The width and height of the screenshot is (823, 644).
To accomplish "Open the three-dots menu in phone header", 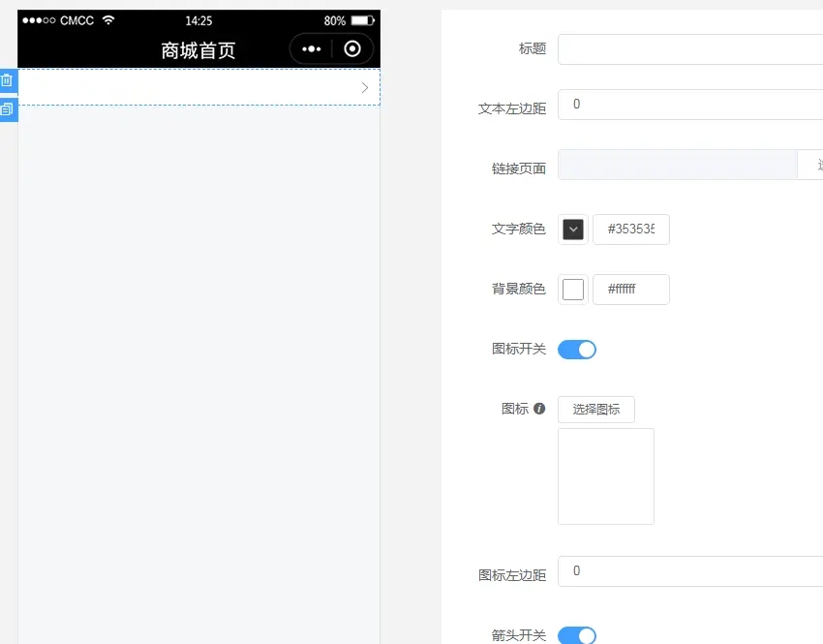I will click(311, 48).
